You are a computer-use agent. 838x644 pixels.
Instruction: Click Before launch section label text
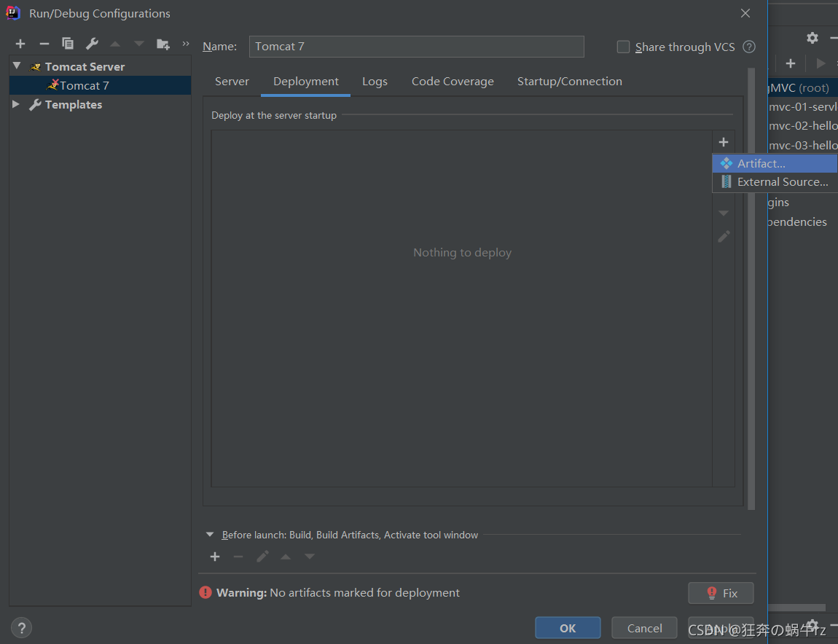(x=350, y=535)
